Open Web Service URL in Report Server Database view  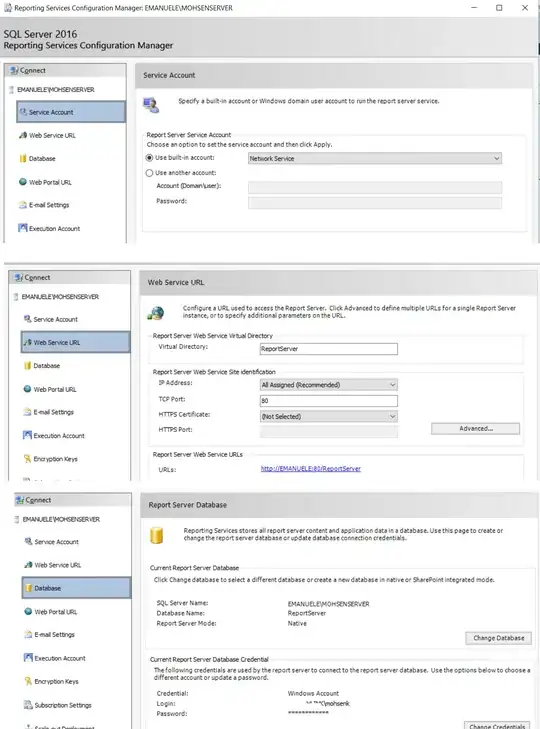[x=53, y=565]
